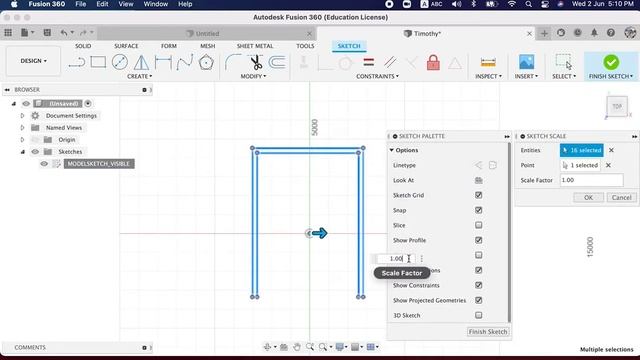Activate the Trim scissors tool
Viewport: 640px width, 360px height.
tap(256, 62)
